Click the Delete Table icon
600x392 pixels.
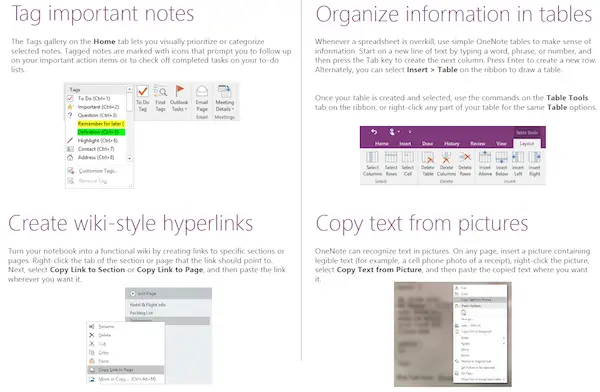[x=428, y=157]
